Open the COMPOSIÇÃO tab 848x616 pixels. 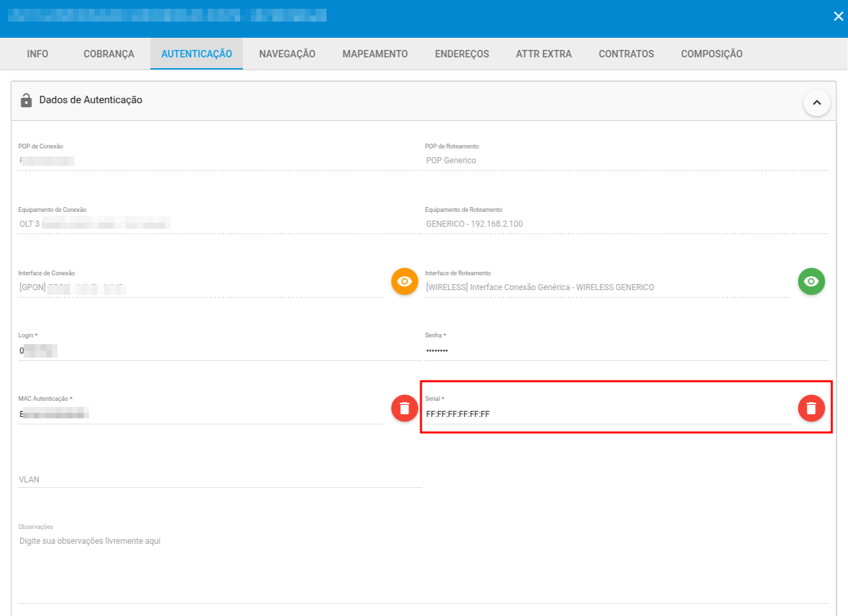click(x=712, y=54)
